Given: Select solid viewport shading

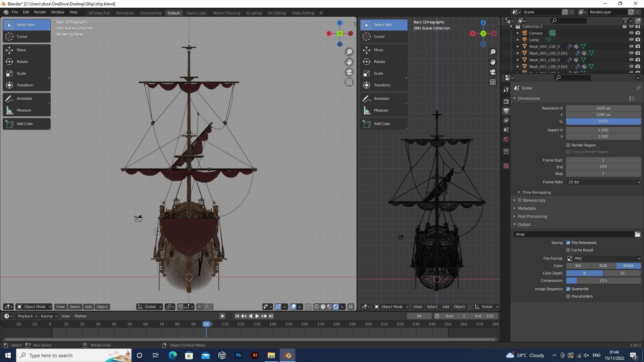Looking at the screenshot, I should click(323, 307).
